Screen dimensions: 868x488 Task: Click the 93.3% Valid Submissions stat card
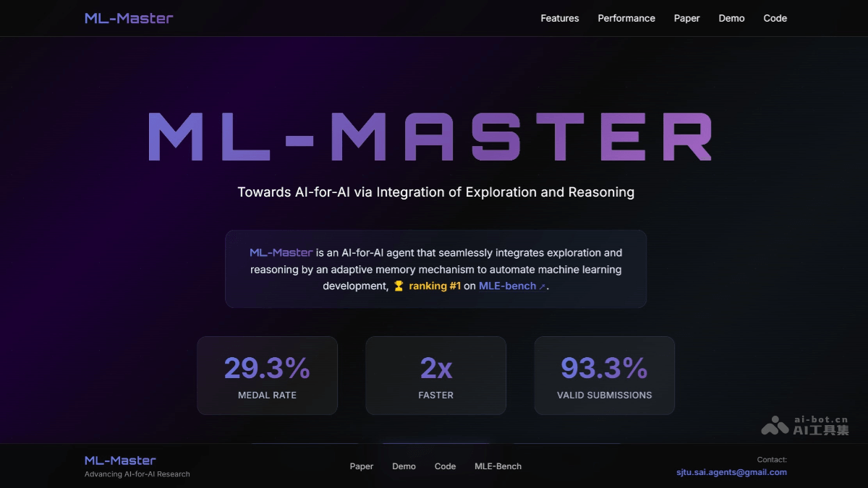click(604, 375)
